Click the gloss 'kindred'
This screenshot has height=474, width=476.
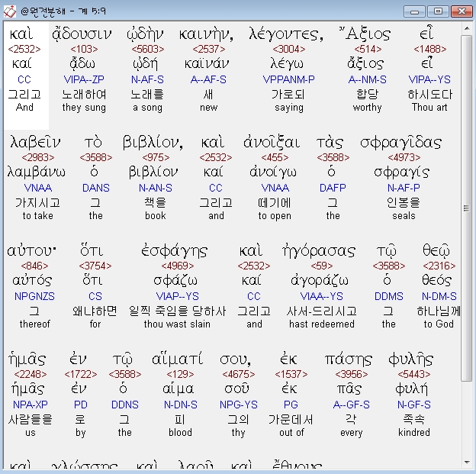(x=414, y=432)
